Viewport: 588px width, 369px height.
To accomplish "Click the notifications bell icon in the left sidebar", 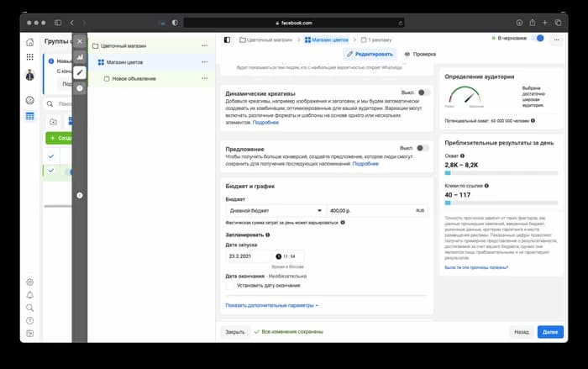I will pos(30,295).
